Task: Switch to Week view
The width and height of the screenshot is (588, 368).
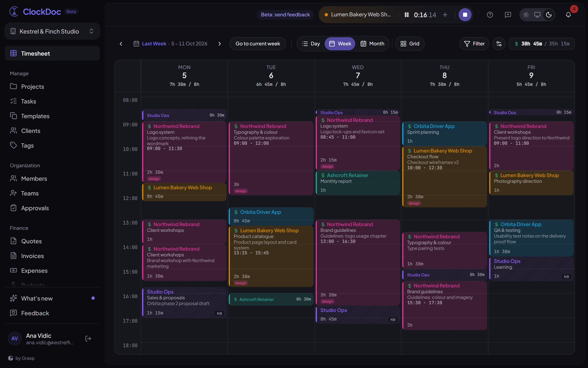Action: (x=340, y=44)
